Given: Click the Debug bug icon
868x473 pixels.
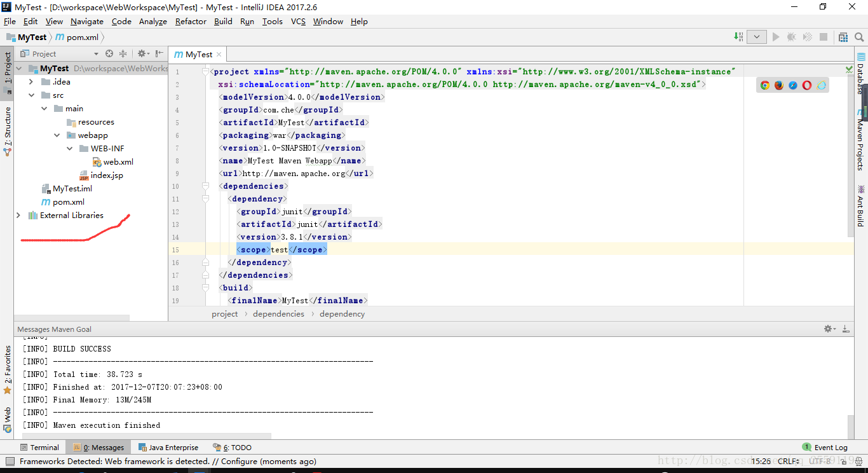Looking at the screenshot, I should pos(791,37).
